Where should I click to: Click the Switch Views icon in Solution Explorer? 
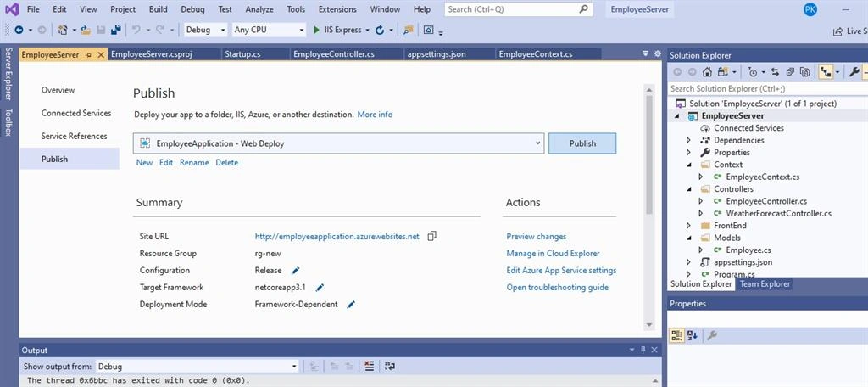point(722,72)
